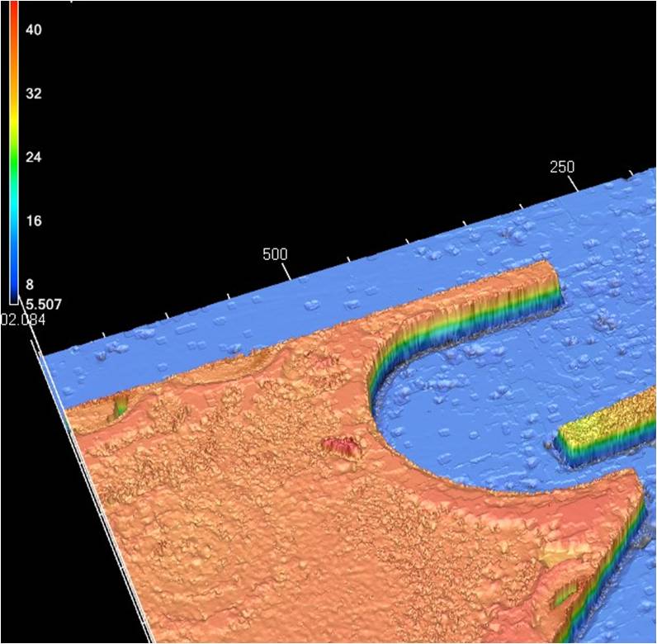657x644 pixels.
Task: Click the red peak on the orange surface
Action: pos(342,446)
